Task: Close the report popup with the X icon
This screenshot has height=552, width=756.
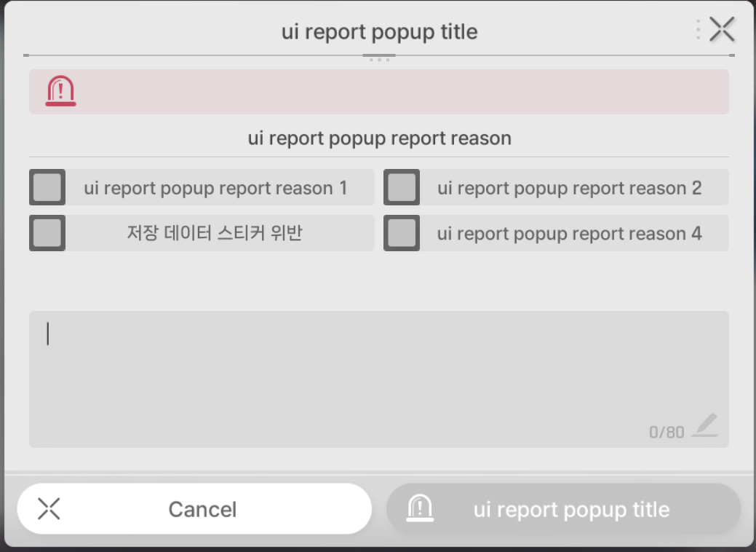Action: (722, 29)
